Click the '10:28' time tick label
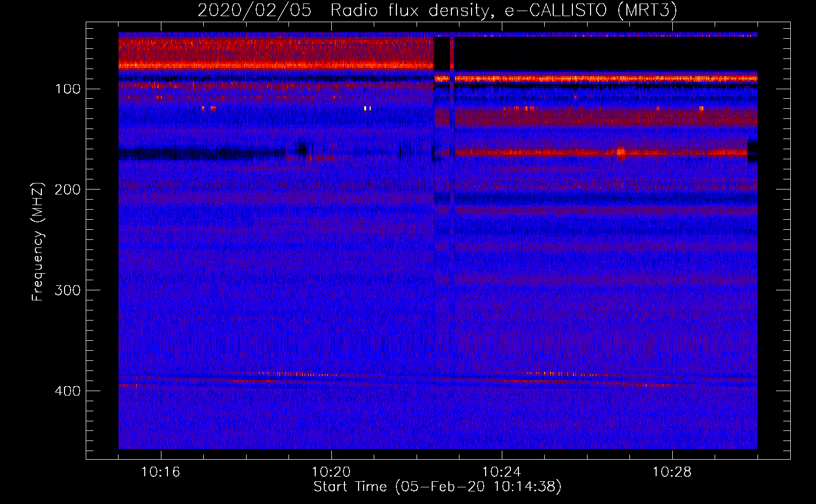The width and height of the screenshot is (816, 504). (x=672, y=472)
